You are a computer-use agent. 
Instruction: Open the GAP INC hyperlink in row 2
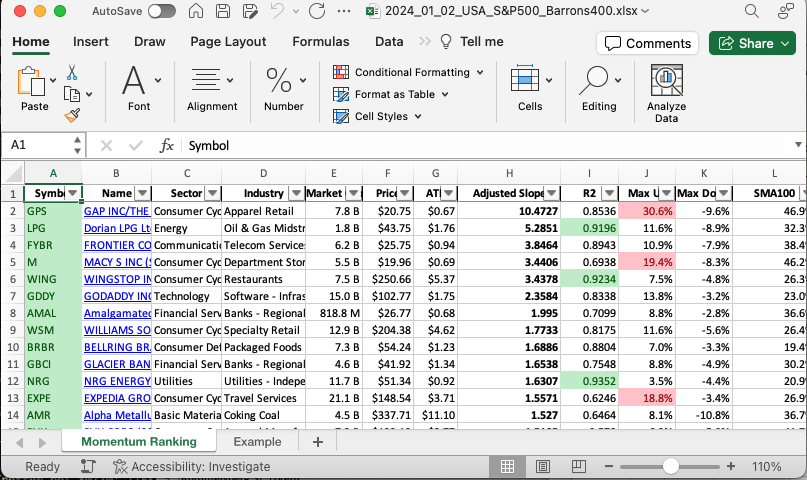[x=116, y=212]
